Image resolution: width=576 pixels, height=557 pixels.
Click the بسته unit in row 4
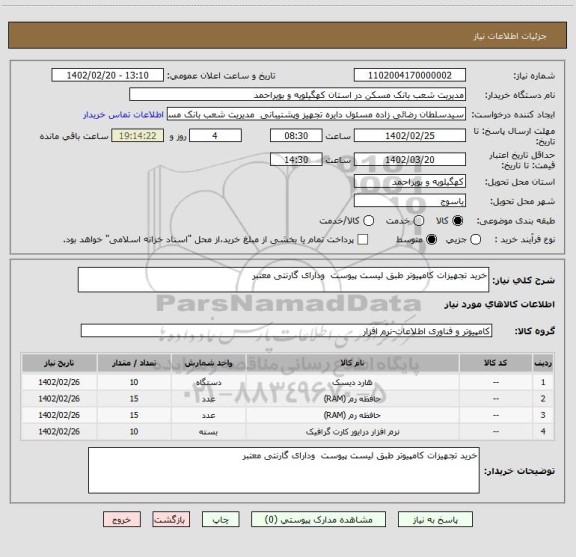(x=208, y=432)
